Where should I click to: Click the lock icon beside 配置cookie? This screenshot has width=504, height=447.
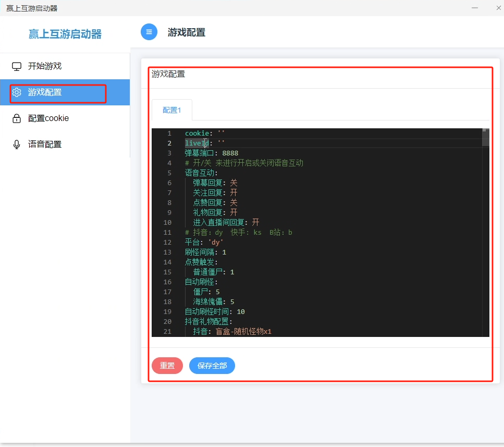point(17,118)
